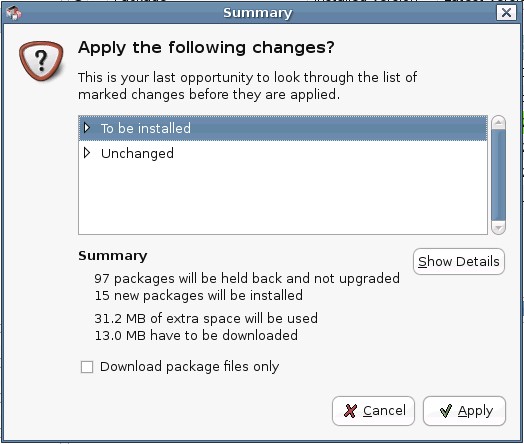
Task: Enable the Download package files only checkbox
Action: point(87,367)
